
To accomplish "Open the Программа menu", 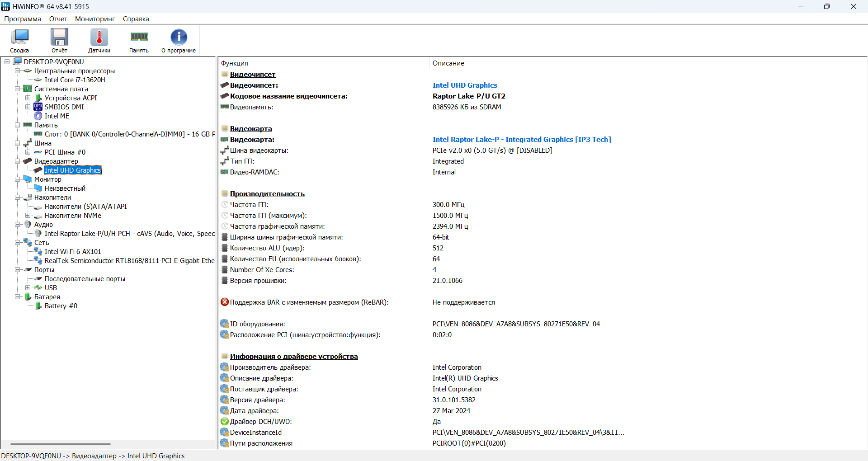I will point(23,19).
